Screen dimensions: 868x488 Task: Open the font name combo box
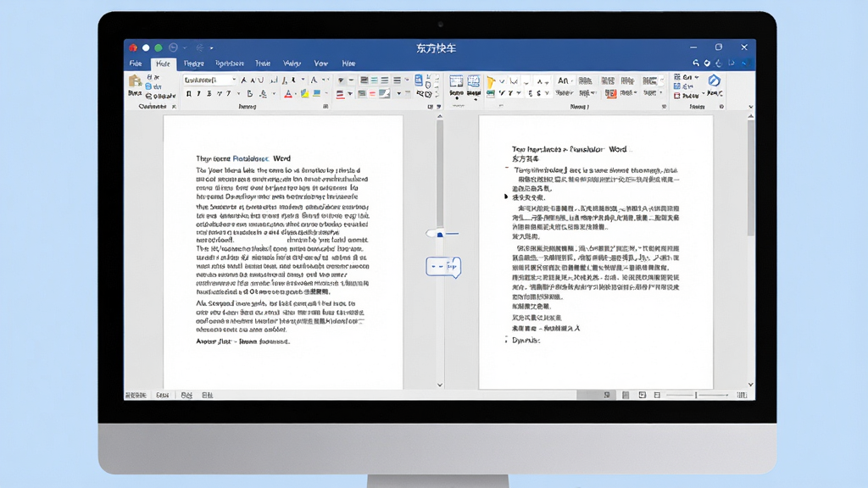209,80
